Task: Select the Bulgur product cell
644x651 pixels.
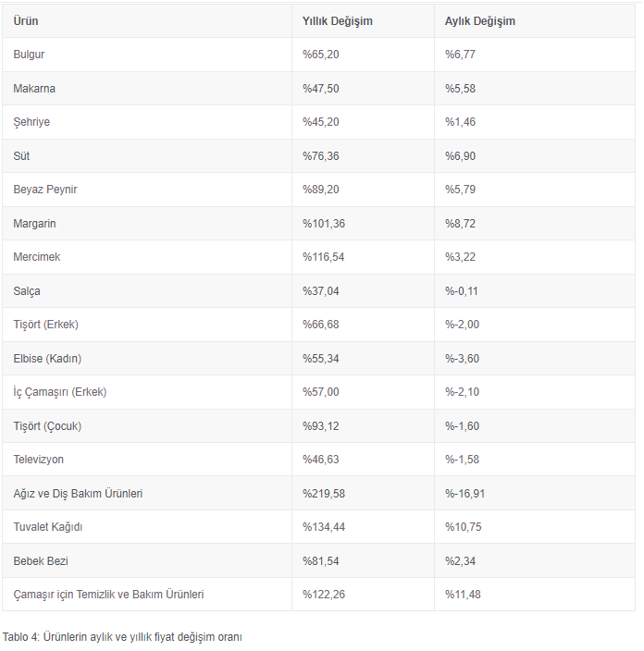Action: point(29,55)
